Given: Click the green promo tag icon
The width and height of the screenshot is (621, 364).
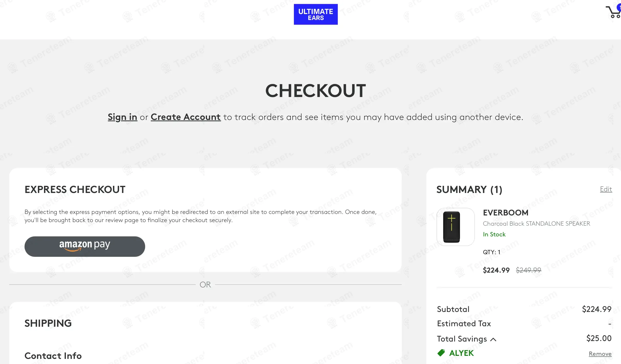Looking at the screenshot, I should (441, 353).
